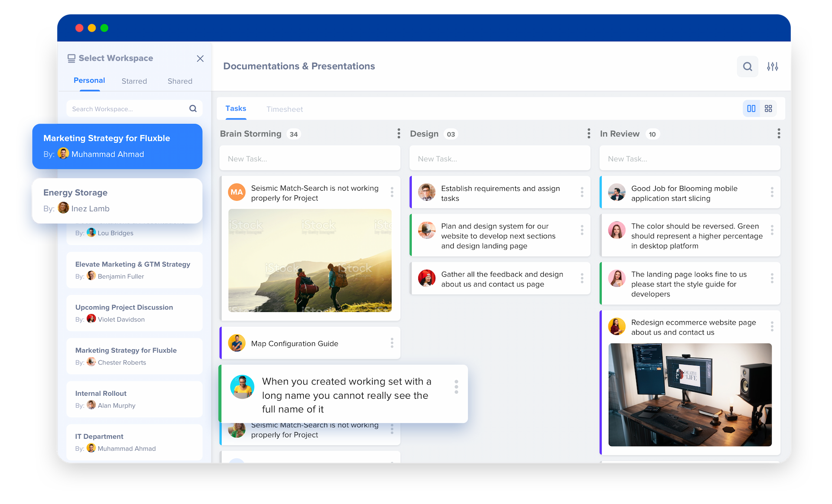Click author name Inez Lamb
The height and width of the screenshot is (504, 832).
click(x=90, y=208)
